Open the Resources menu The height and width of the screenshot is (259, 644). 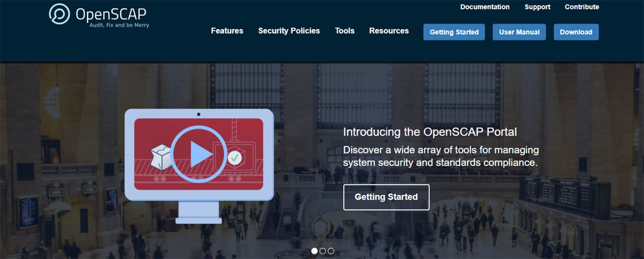389,30
